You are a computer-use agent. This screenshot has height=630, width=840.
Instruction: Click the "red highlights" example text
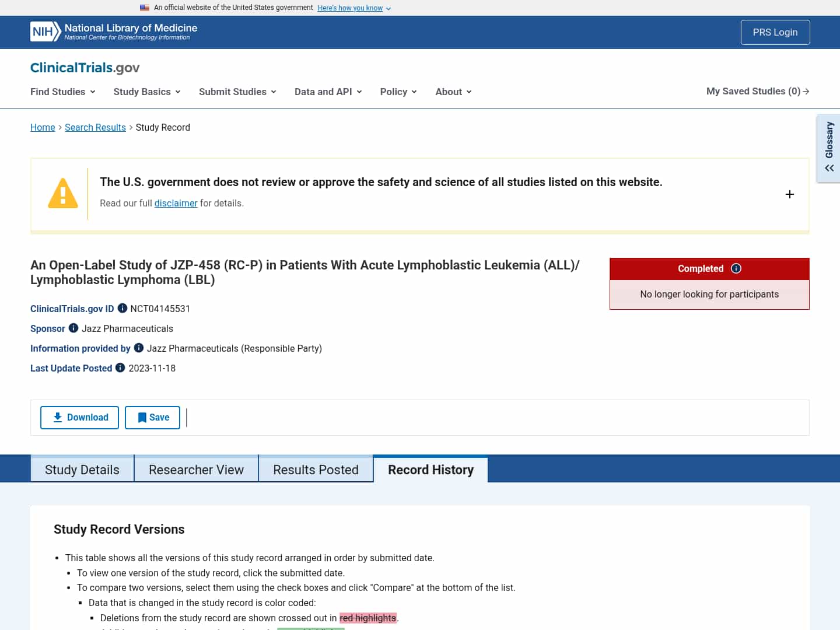pyautogui.click(x=367, y=618)
